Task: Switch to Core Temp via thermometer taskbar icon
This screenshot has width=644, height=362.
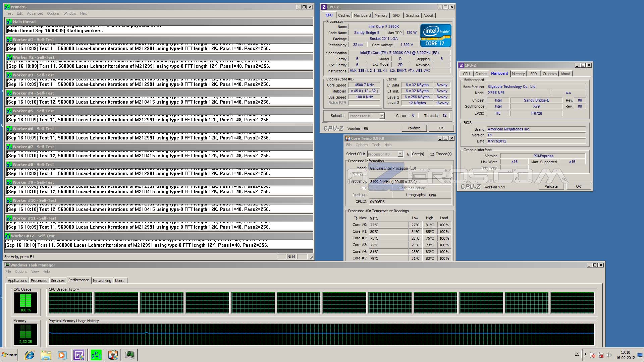Action: click(x=113, y=355)
